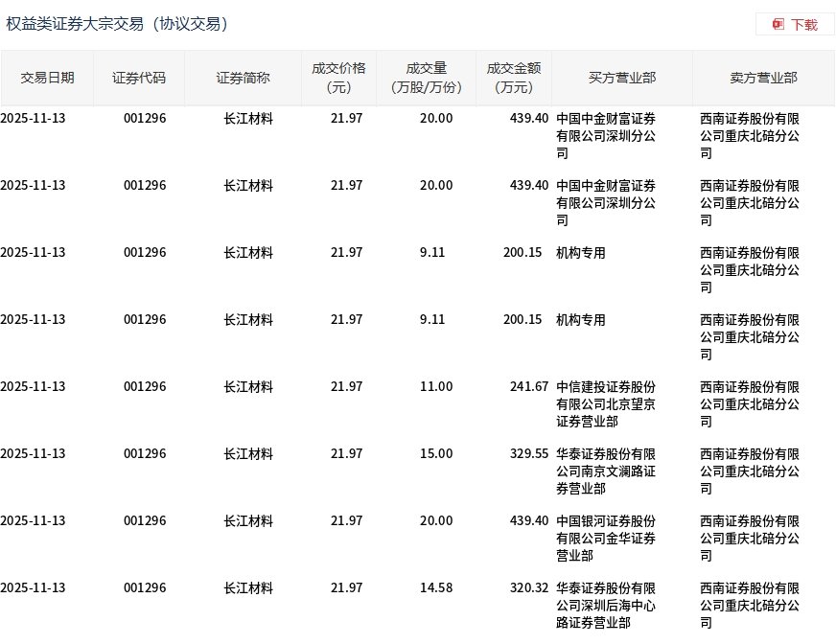Click the 交易日期 column header
Screen dimensions: 836x644
pyautogui.click(x=47, y=78)
